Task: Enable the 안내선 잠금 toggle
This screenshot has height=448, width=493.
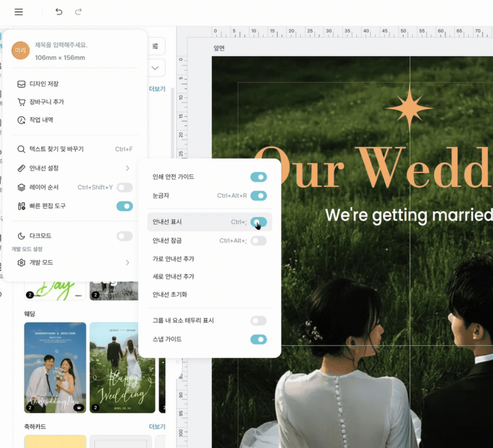Action: tap(258, 241)
